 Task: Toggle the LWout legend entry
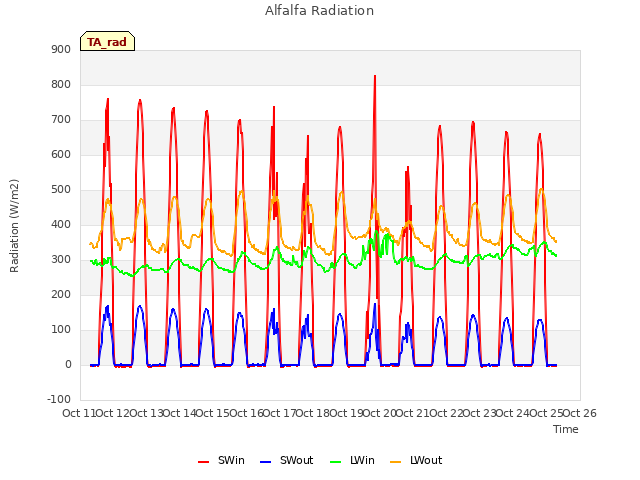[416, 460]
